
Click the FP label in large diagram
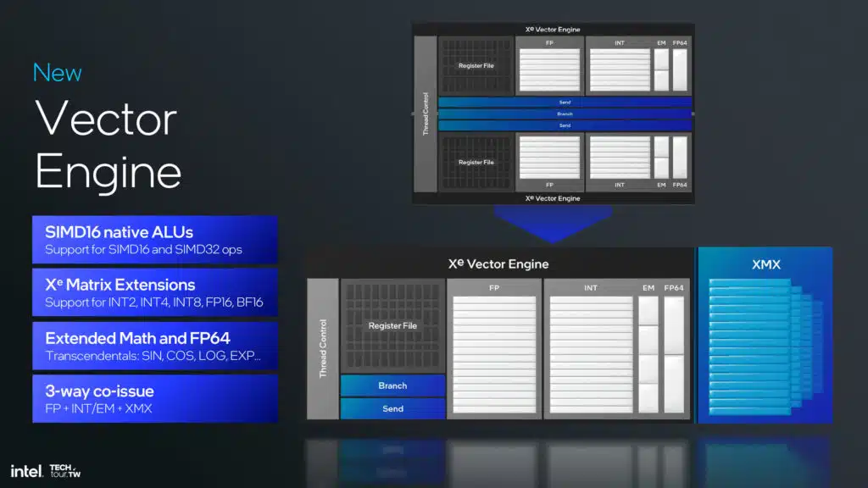(494, 288)
